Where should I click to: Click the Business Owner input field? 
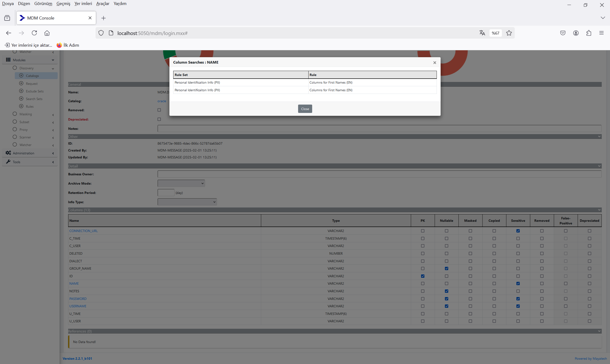click(379, 174)
